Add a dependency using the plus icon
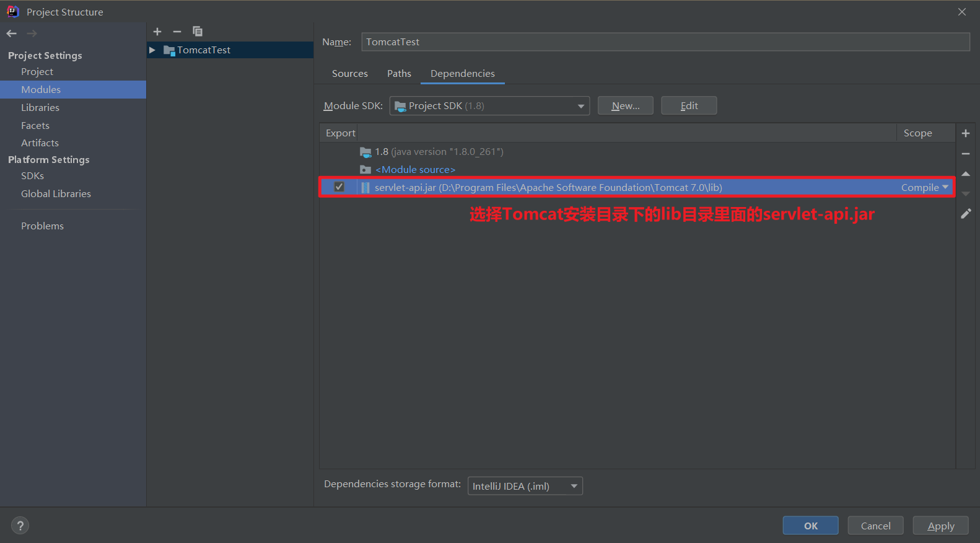 [x=966, y=133]
